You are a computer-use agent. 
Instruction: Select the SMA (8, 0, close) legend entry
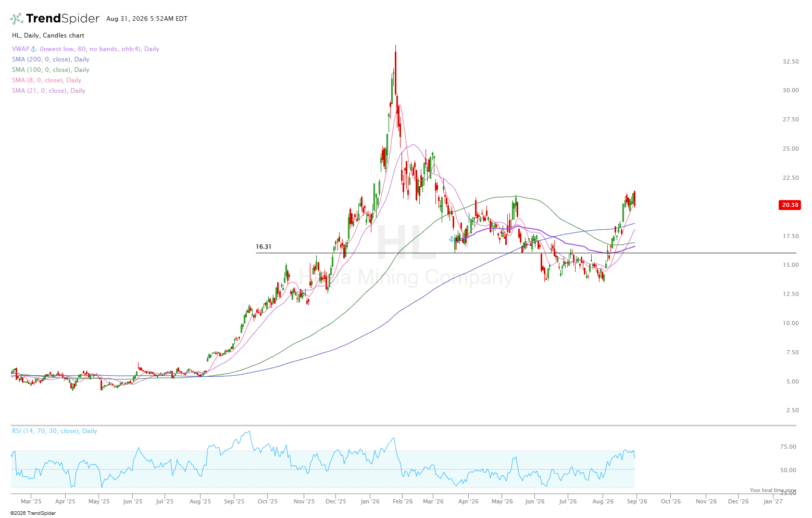coord(47,80)
